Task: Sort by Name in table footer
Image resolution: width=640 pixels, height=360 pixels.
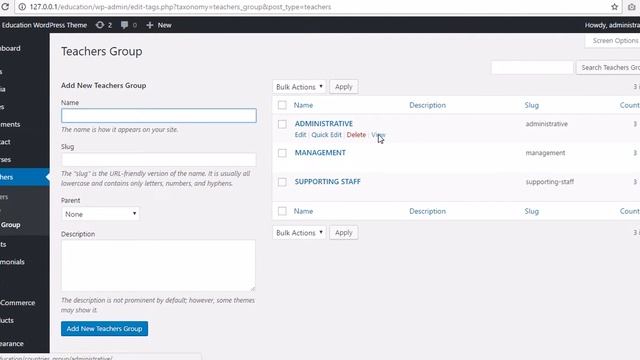Action: point(303,211)
